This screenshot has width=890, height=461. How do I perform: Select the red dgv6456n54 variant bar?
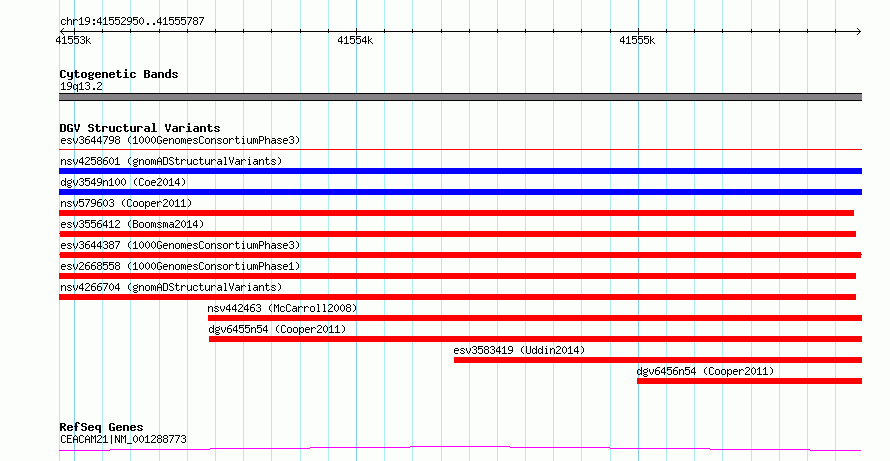(x=749, y=381)
